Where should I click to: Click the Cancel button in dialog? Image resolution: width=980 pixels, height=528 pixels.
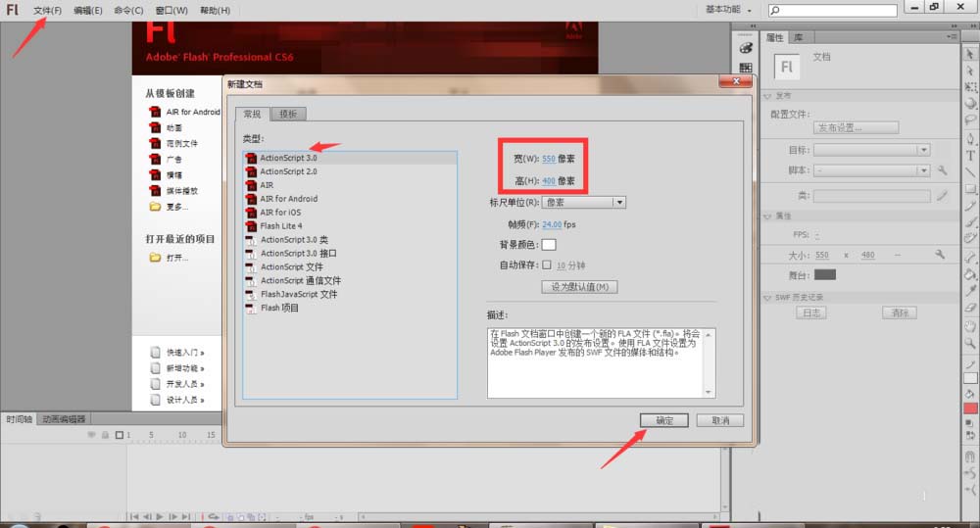pyautogui.click(x=720, y=420)
